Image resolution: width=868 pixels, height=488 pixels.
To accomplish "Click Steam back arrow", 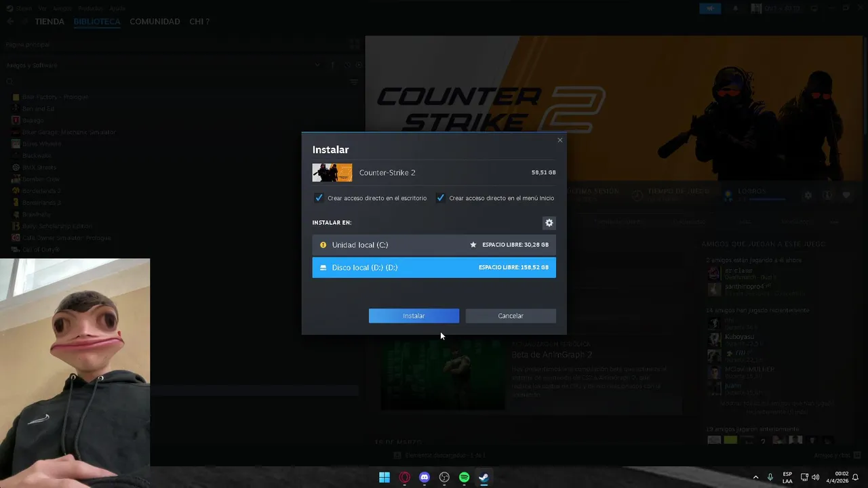I will [9, 22].
